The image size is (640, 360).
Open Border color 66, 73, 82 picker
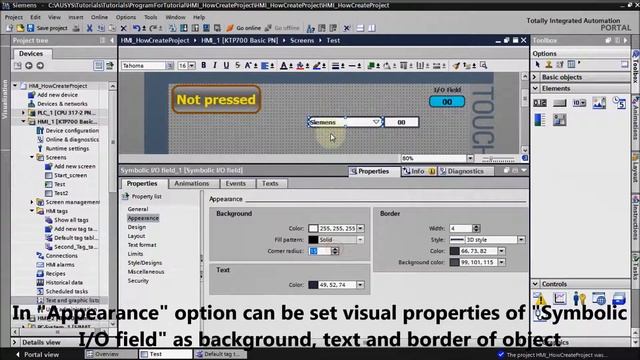tap(501, 251)
